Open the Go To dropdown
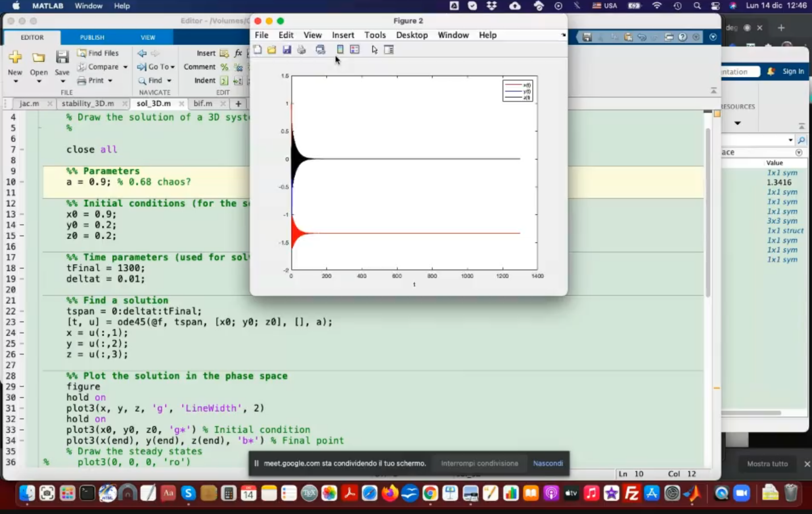 (158, 67)
